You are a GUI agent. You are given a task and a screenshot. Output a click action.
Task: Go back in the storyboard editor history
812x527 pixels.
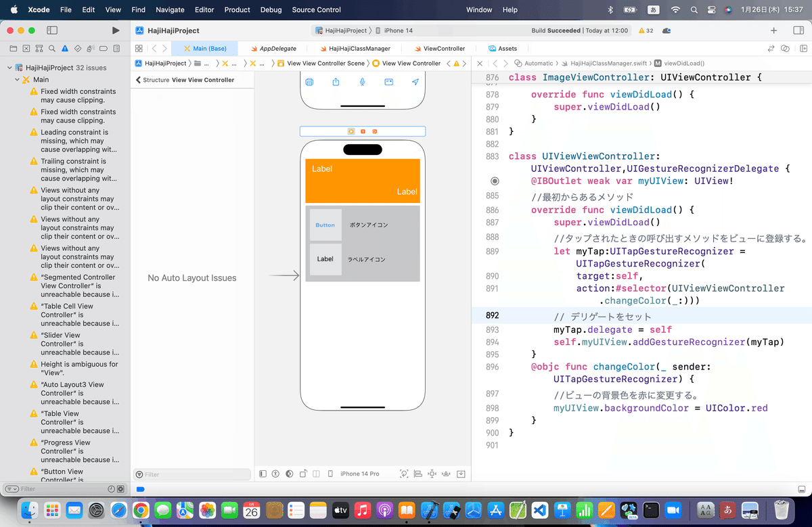(x=154, y=49)
